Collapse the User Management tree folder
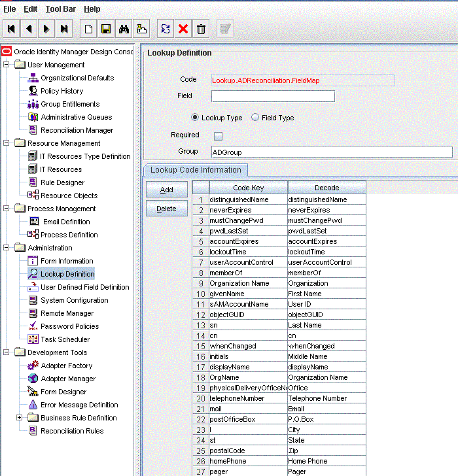The height and width of the screenshot is (476, 458). pyautogui.click(x=7, y=65)
